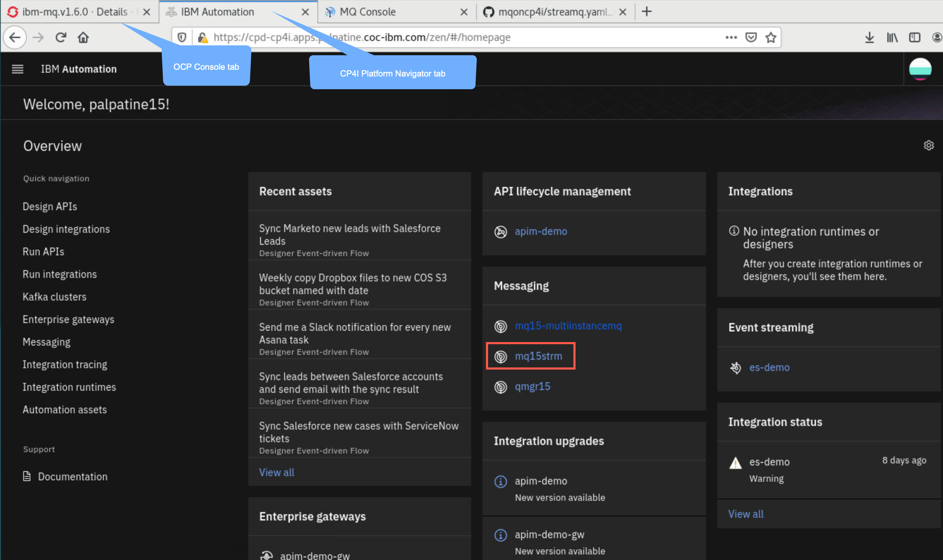The height and width of the screenshot is (560, 943).
Task: Close the MQ Console tab
Action: pos(464,12)
